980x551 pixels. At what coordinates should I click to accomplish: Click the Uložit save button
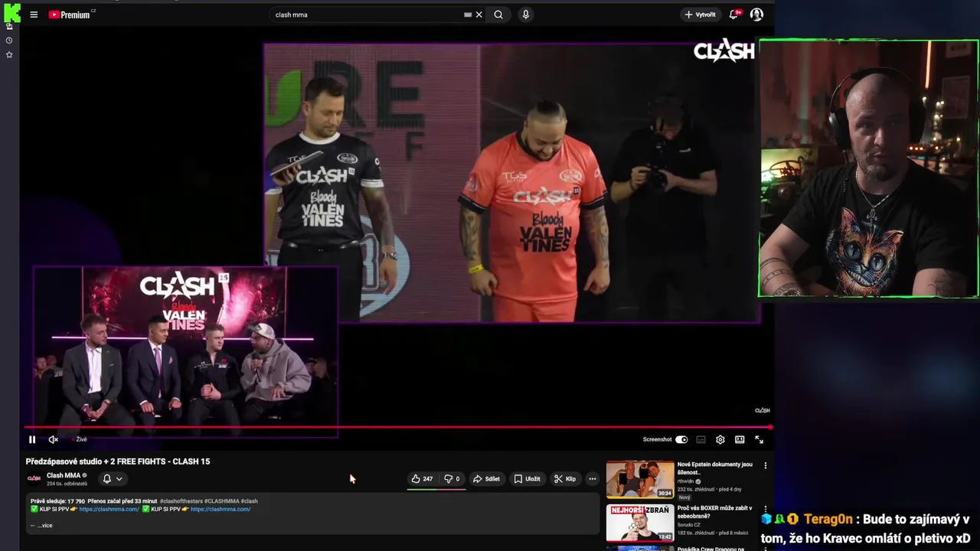[x=527, y=479]
